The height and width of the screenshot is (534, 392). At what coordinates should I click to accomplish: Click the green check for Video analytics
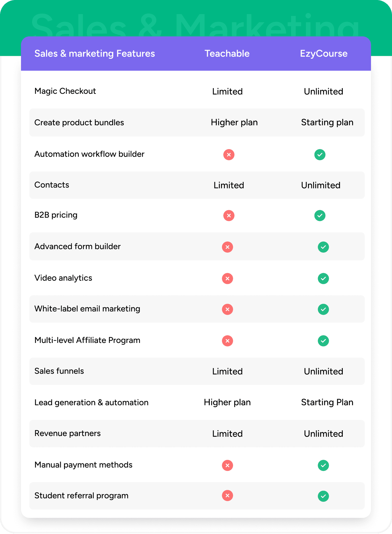pyautogui.click(x=323, y=279)
